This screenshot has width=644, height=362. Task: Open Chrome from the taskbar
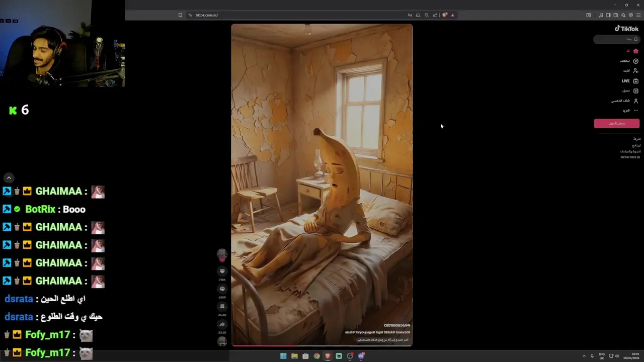(316, 356)
